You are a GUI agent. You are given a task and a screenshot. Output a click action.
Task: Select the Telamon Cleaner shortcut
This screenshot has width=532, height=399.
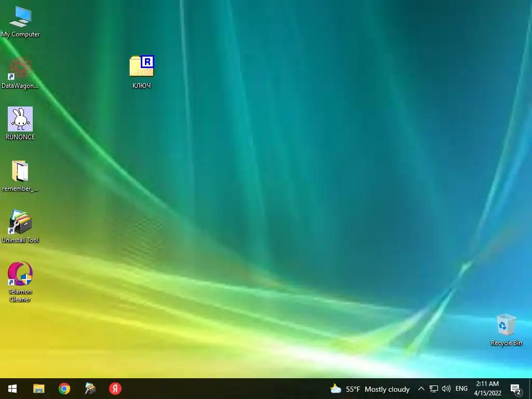click(x=20, y=282)
